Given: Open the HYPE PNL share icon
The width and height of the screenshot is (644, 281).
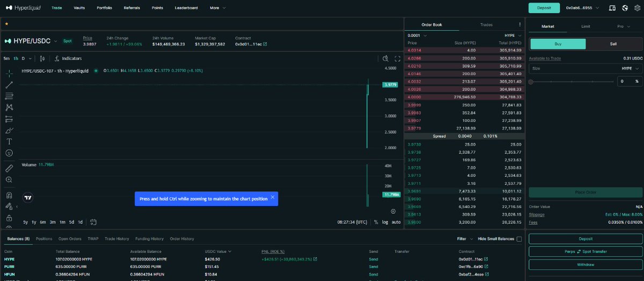Looking at the screenshot, I should [315, 259].
